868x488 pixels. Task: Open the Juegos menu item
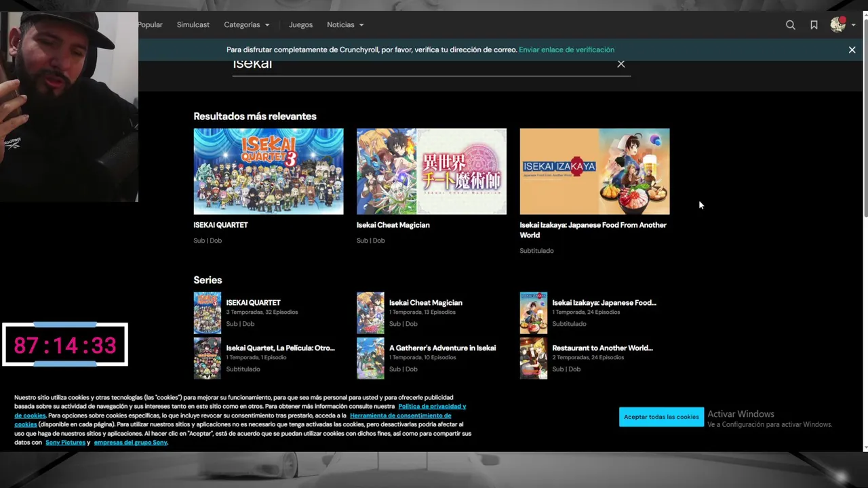(300, 25)
